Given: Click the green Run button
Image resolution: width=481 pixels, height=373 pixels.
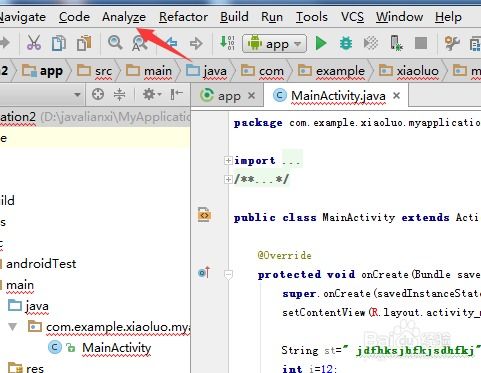Looking at the screenshot, I should point(321,43).
